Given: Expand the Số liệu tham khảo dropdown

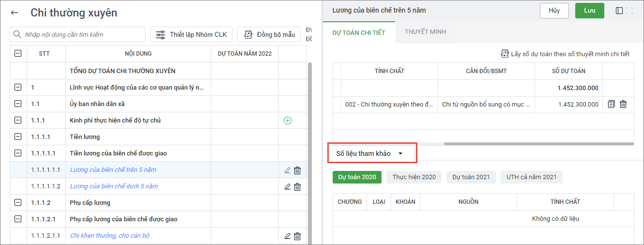Looking at the screenshot, I should tap(400, 153).
